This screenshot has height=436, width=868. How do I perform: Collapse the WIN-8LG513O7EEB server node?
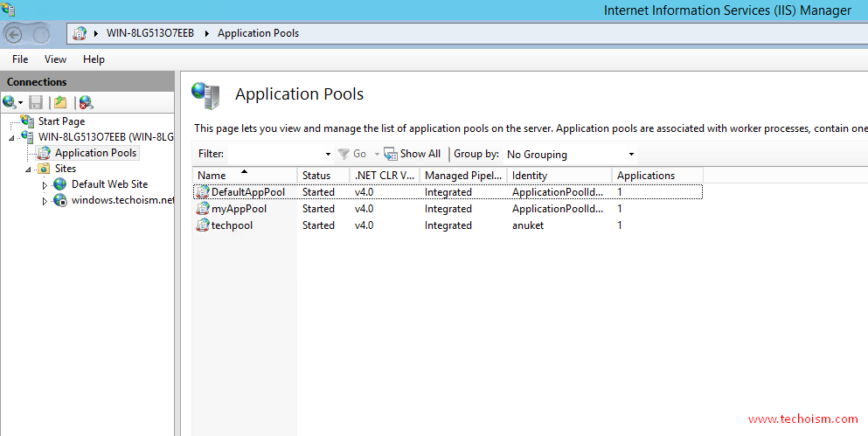coord(11,138)
